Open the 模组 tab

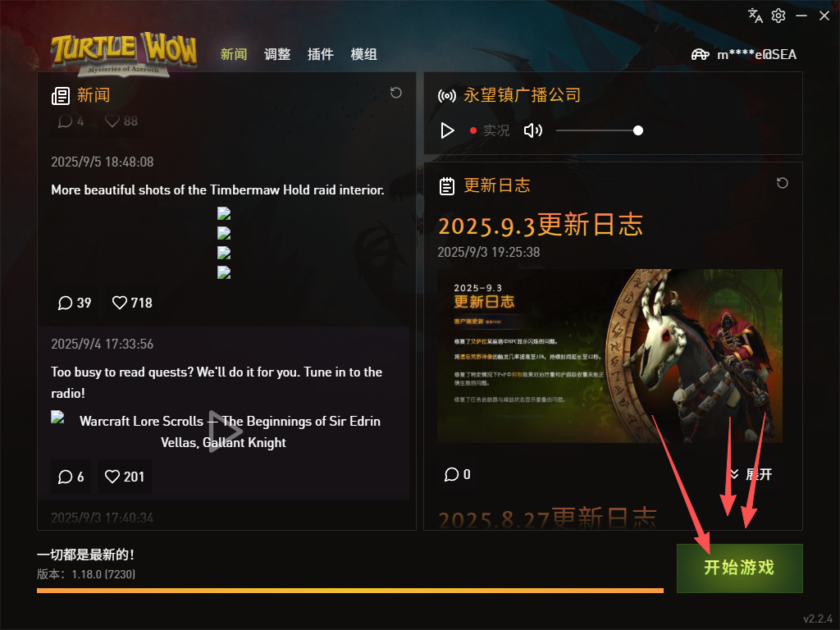[x=363, y=54]
